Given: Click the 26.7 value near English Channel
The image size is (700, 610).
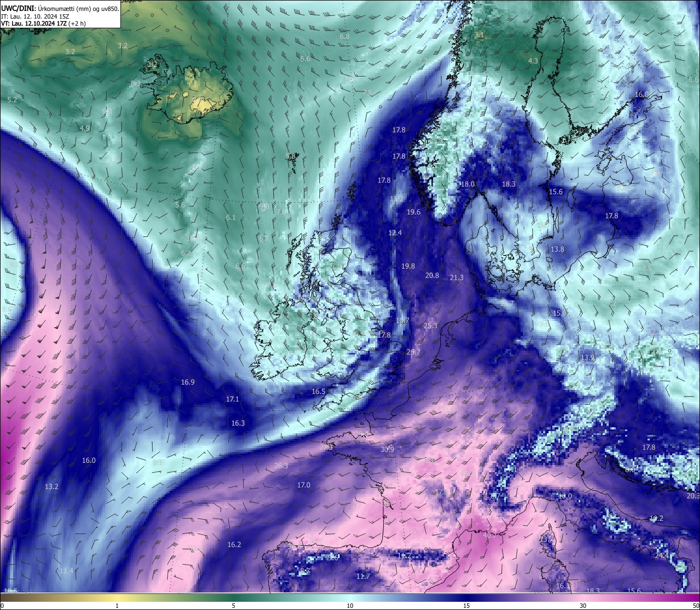Looking at the screenshot, I should (x=413, y=352).
